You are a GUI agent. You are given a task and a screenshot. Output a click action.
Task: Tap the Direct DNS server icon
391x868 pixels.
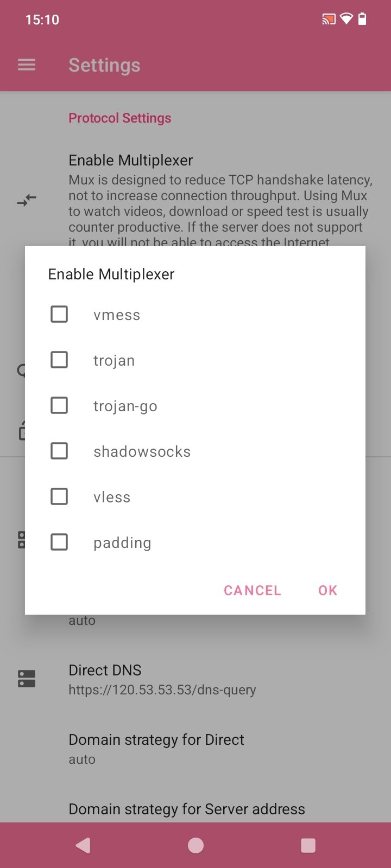27,679
